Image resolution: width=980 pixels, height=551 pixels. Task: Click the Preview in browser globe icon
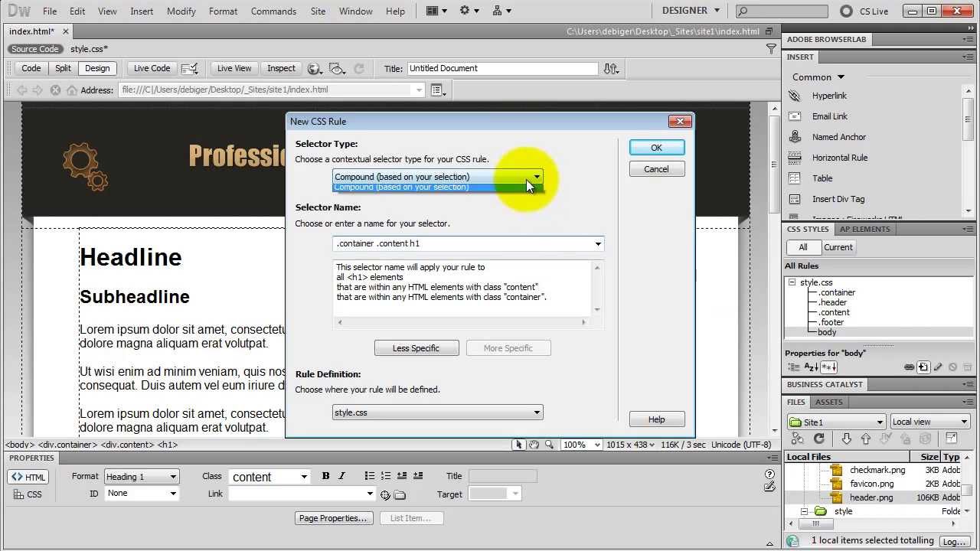[314, 68]
